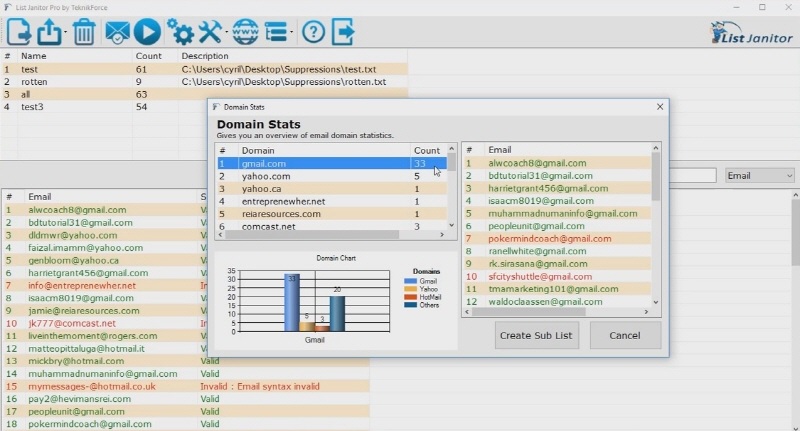Open dropdown arrow next to list view icon
This screenshot has height=431, width=800.
(x=291, y=33)
